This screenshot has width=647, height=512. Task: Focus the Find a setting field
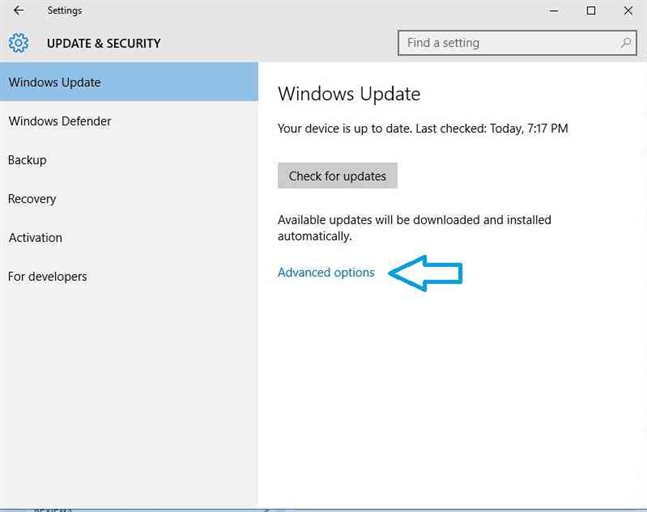(517, 42)
